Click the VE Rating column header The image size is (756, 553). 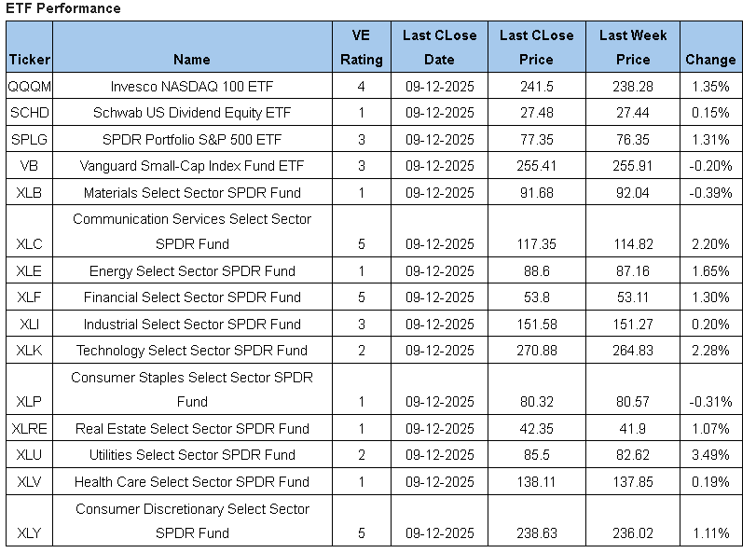[361, 48]
